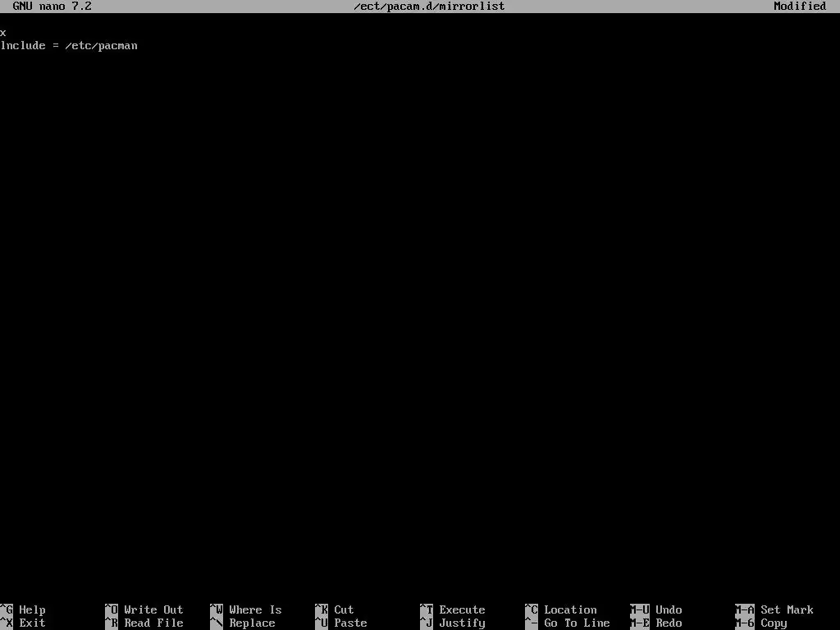Select the M-U Undo shortcut
This screenshot has height=630, width=840.
pyautogui.click(x=656, y=609)
